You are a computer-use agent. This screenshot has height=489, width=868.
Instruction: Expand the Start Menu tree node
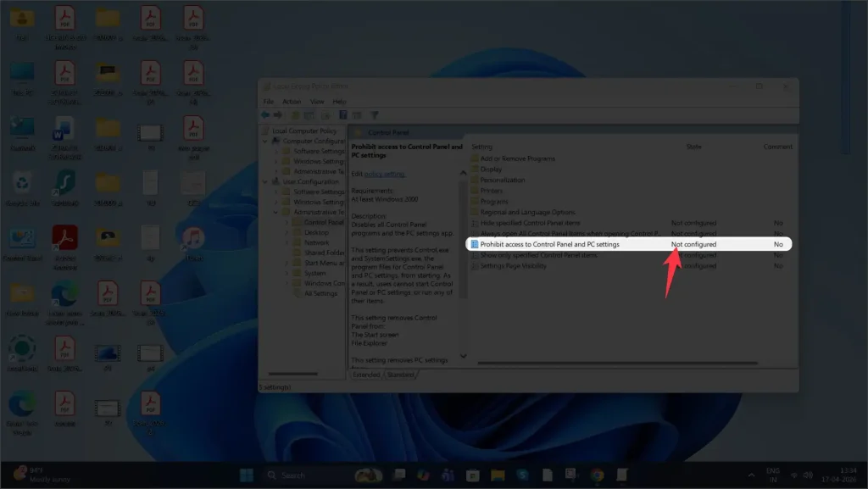tap(287, 263)
